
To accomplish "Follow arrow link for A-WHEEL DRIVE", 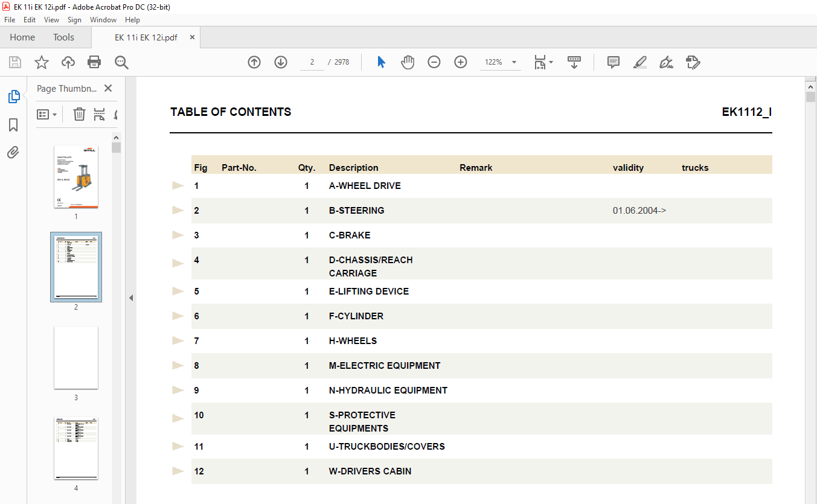I will [178, 185].
